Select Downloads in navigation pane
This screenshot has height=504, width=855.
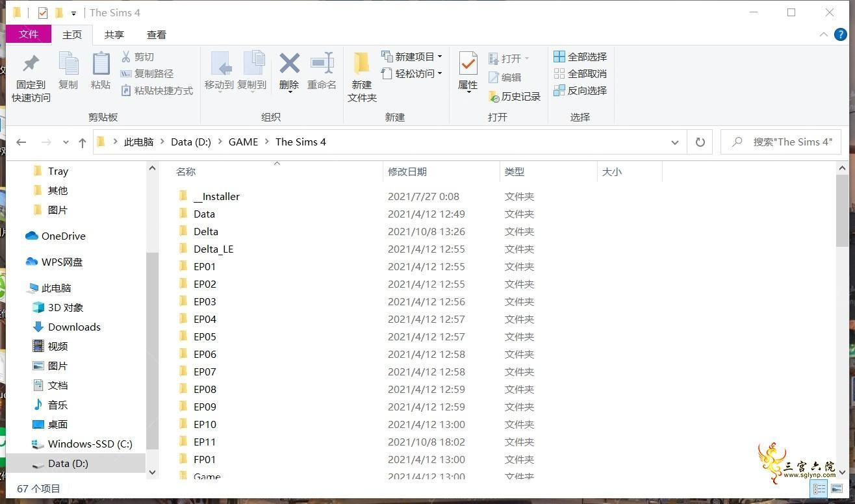pyautogui.click(x=74, y=327)
